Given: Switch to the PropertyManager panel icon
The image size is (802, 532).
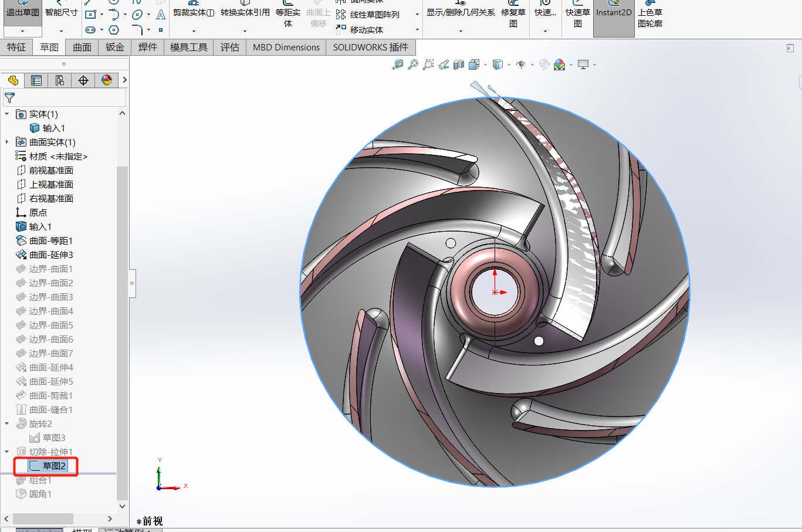Looking at the screenshot, I should [x=36, y=80].
